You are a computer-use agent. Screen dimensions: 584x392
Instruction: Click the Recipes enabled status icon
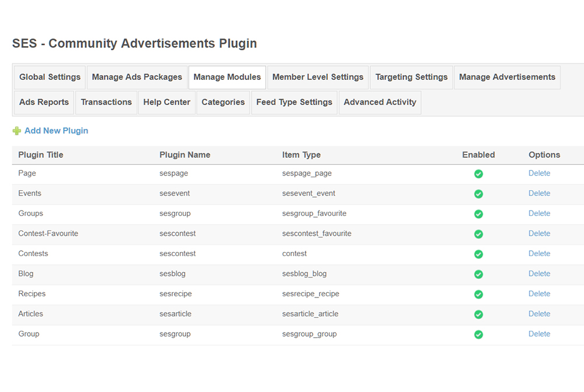pyautogui.click(x=478, y=295)
